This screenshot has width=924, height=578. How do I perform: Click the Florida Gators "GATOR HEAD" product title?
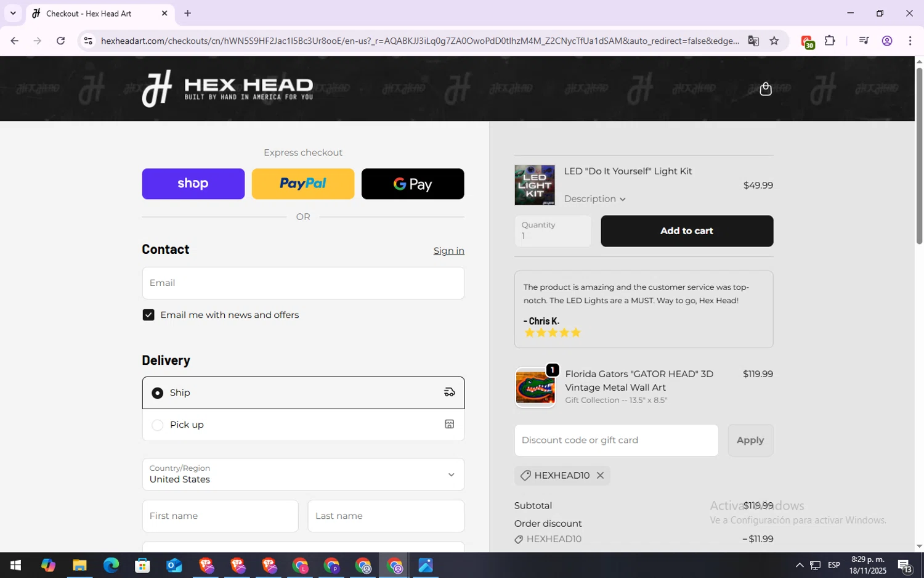click(x=639, y=380)
